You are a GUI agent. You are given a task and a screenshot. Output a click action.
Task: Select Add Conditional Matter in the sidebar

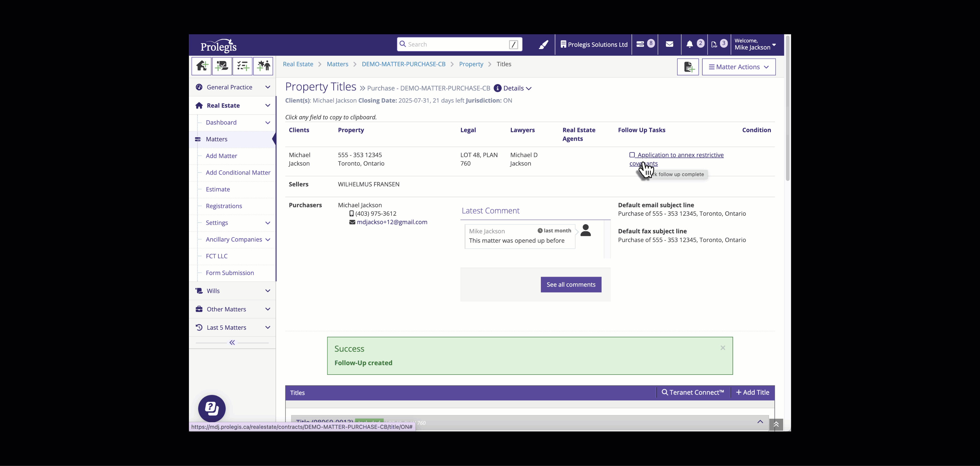[x=238, y=172]
